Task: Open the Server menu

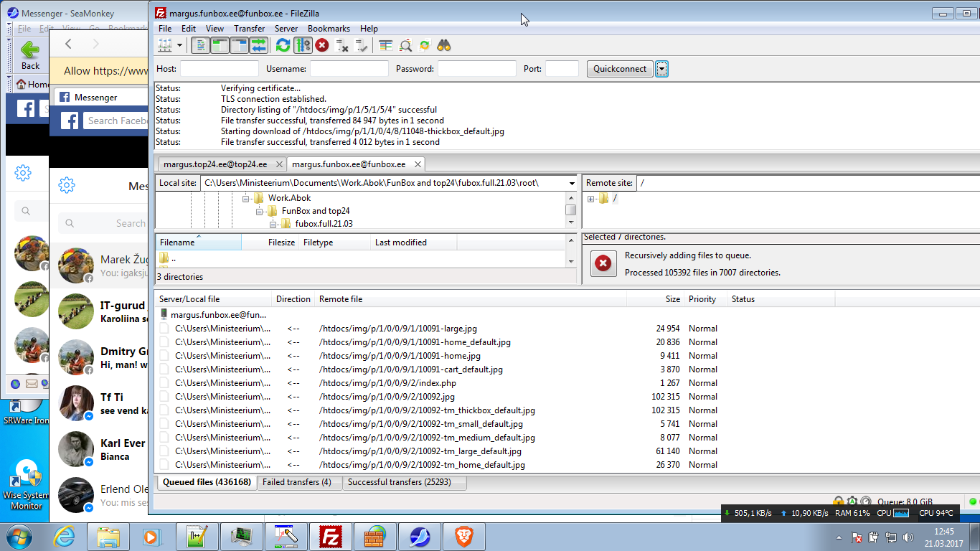Action: (286, 29)
